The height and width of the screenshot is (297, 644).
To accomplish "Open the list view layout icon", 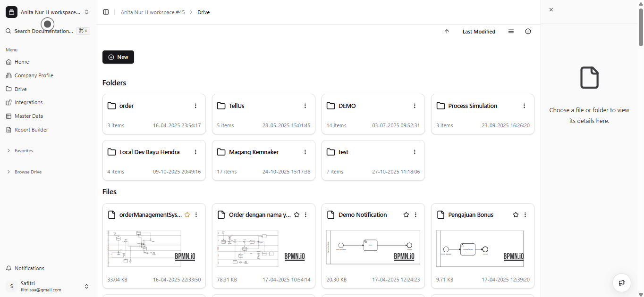I will click(x=511, y=31).
